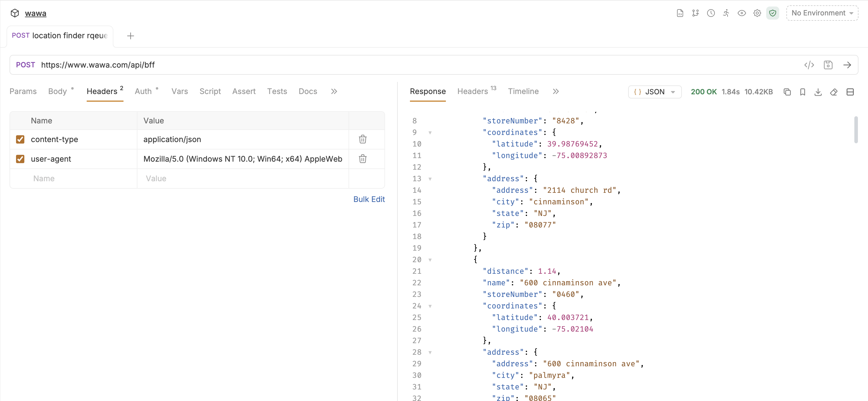Viewport: 868px width, 401px height.
Task: Copy the response to the clipboard
Action: click(x=787, y=92)
